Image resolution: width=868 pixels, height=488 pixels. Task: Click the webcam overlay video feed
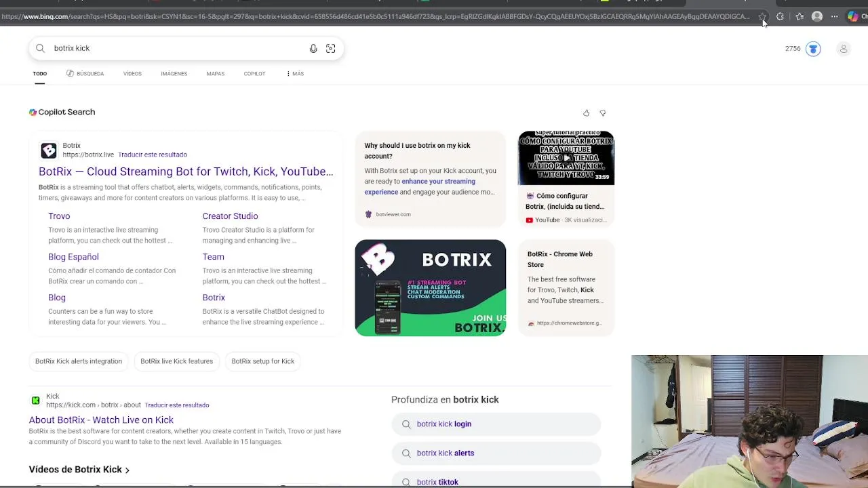tap(749, 421)
